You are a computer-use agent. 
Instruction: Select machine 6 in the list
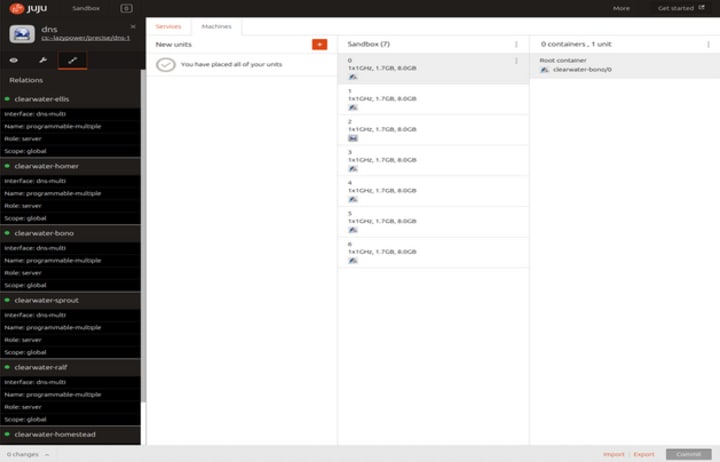433,253
